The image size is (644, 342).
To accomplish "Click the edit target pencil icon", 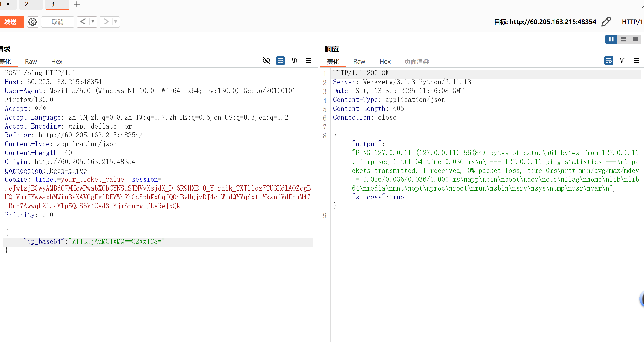I will tap(606, 22).
